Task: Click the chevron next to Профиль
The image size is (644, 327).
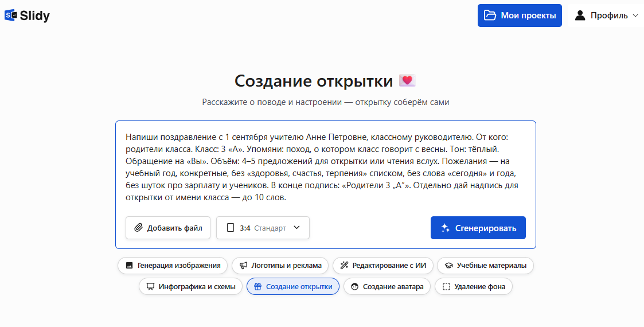Action: click(x=636, y=15)
